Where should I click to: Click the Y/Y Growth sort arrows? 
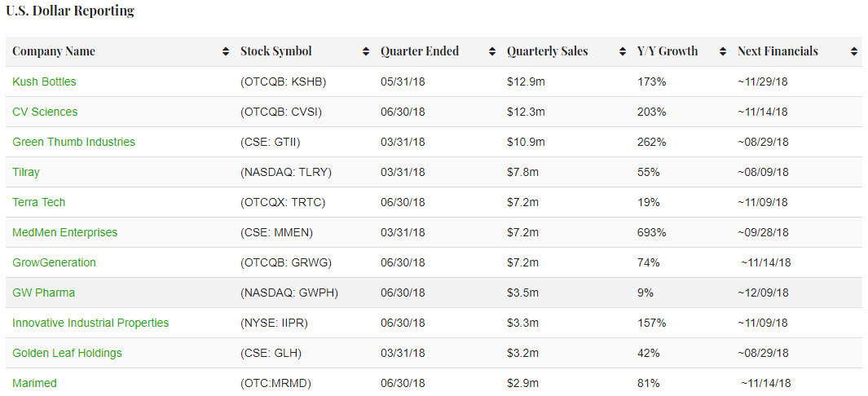coord(723,51)
